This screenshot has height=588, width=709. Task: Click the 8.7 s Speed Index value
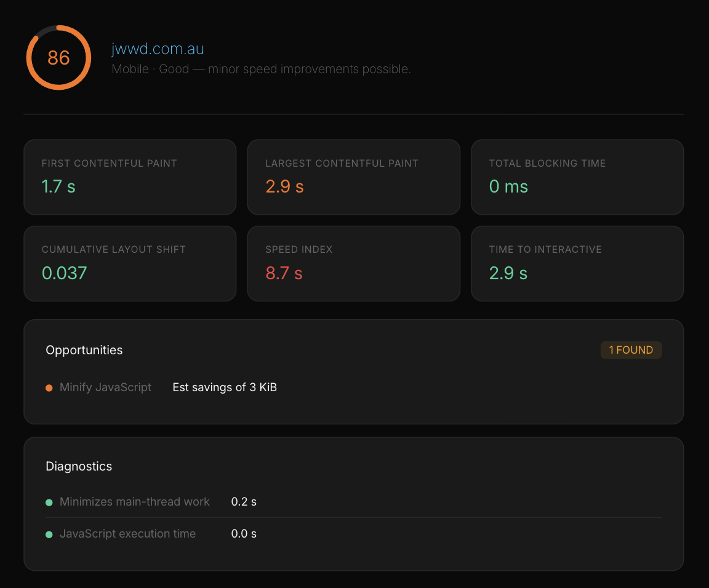coord(284,273)
